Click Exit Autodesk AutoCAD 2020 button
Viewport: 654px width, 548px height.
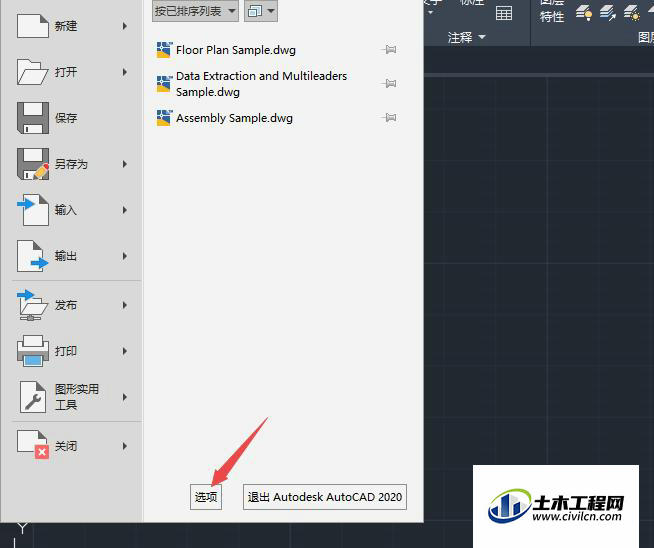click(325, 497)
